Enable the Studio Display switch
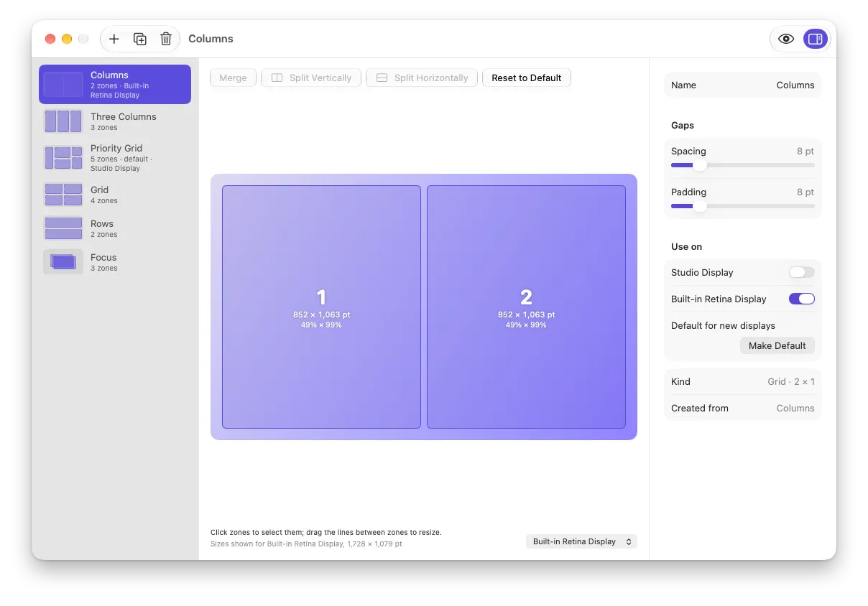 click(x=802, y=272)
